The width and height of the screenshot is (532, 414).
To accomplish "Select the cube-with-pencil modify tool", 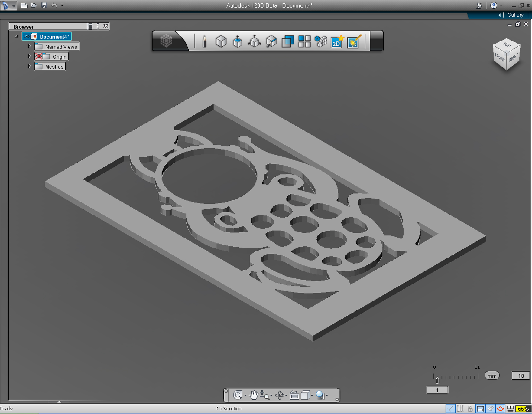I will [271, 41].
